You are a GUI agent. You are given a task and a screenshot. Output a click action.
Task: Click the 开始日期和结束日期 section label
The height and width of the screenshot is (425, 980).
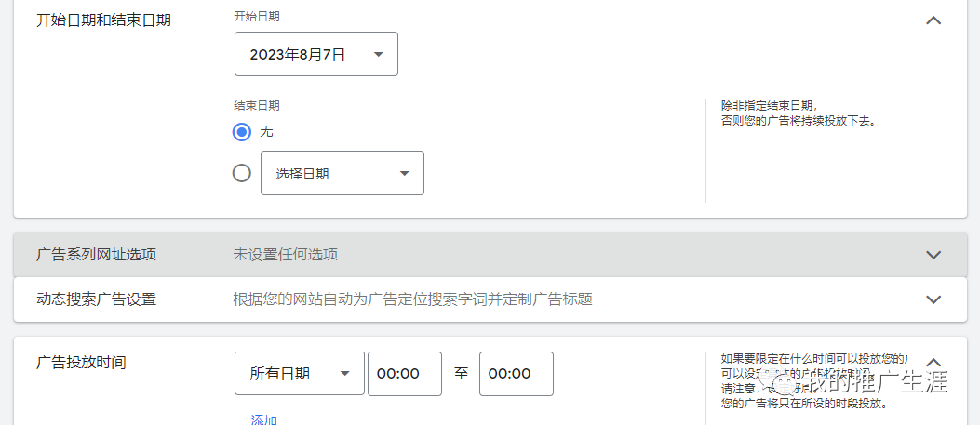[103, 20]
